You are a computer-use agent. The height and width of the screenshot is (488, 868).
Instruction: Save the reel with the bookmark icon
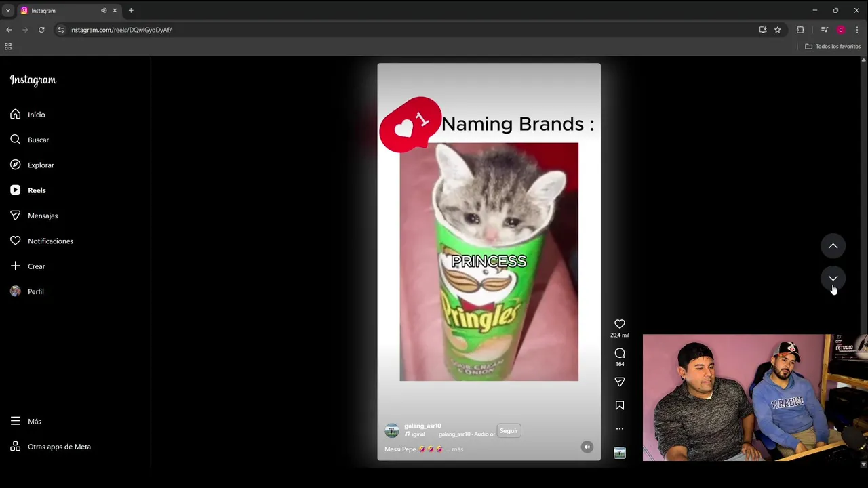pos(620,405)
